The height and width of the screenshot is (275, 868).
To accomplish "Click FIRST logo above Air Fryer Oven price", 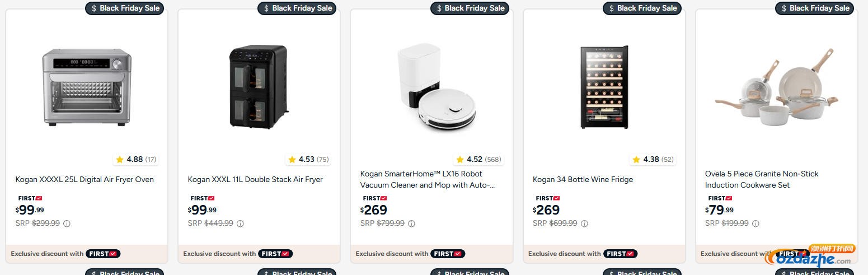I will click(x=30, y=198).
